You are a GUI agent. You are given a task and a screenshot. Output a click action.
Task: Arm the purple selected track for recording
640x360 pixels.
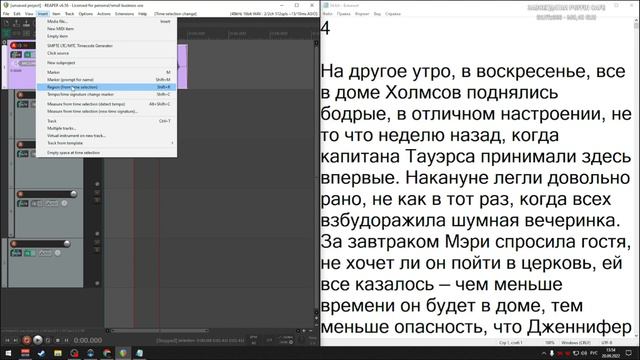coord(13,45)
